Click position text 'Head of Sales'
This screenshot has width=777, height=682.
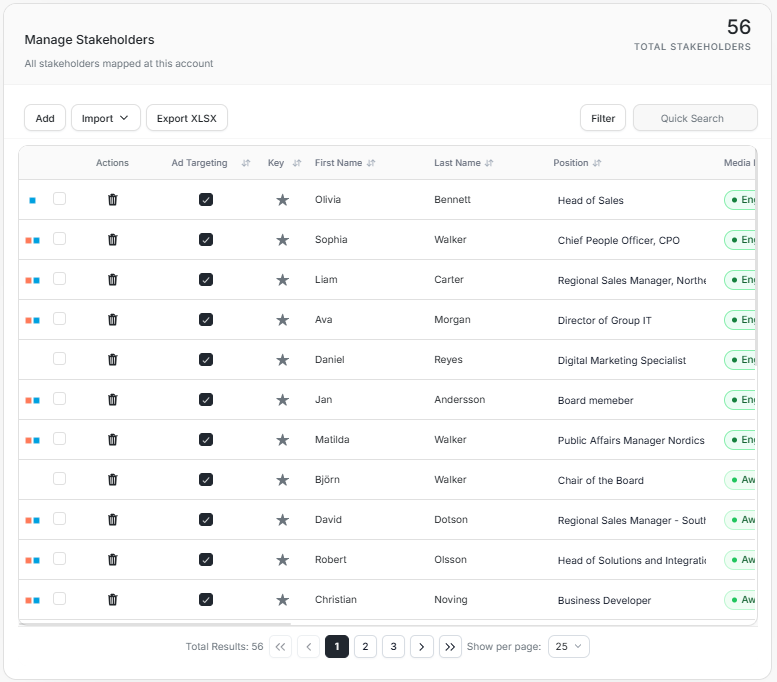pyautogui.click(x=591, y=200)
